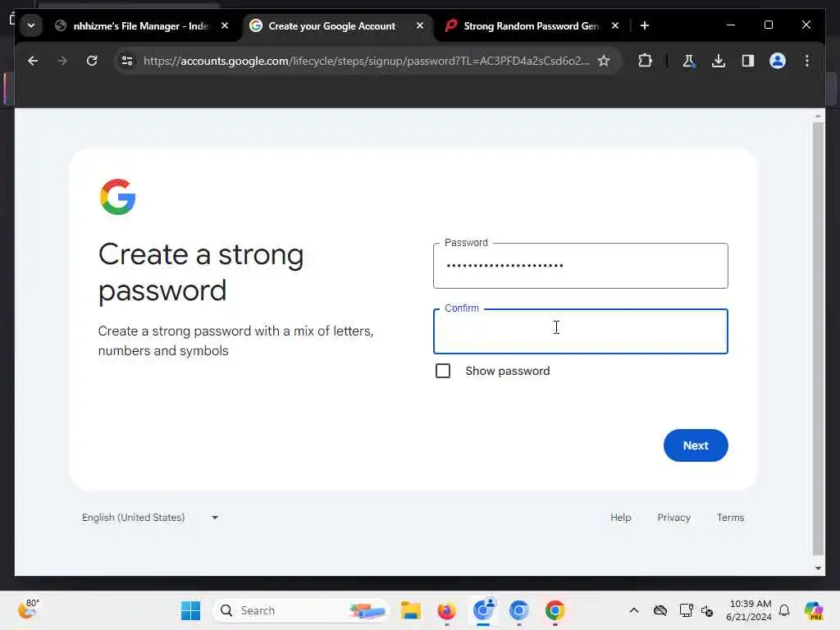Go back to the previous page
The image size is (840, 630).
click(33, 61)
